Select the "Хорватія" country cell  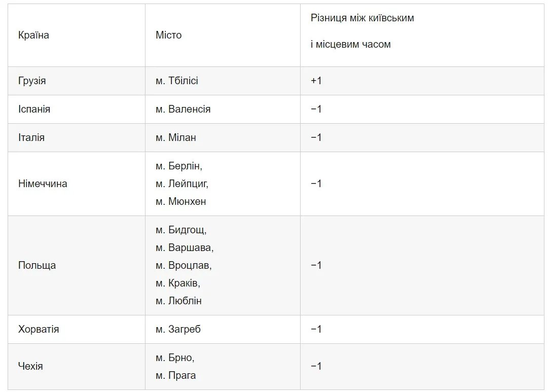(x=39, y=329)
